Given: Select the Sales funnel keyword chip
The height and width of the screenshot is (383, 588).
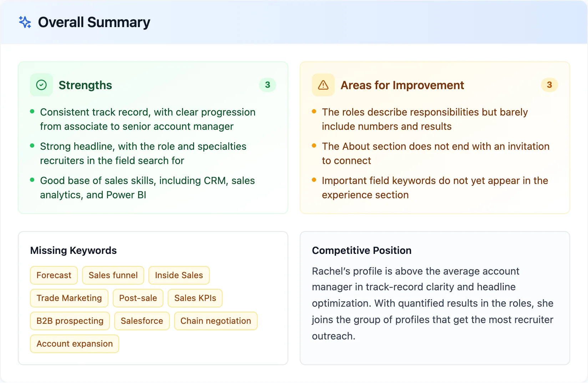Looking at the screenshot, I should point(113,275).
